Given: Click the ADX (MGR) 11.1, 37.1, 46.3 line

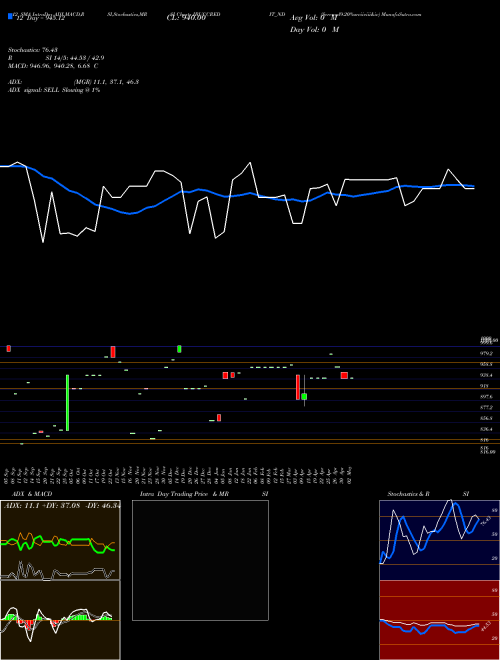Looking at the screenshot, I should 73,82.
